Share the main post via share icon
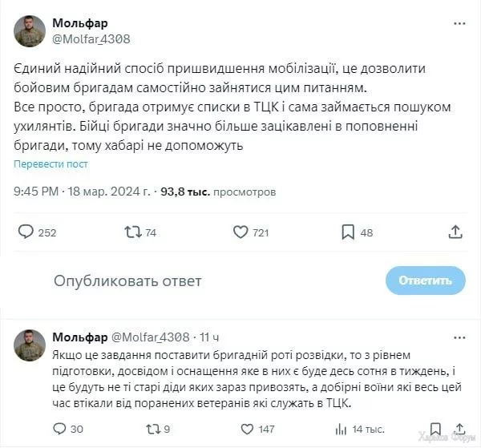 pos(455,232)
